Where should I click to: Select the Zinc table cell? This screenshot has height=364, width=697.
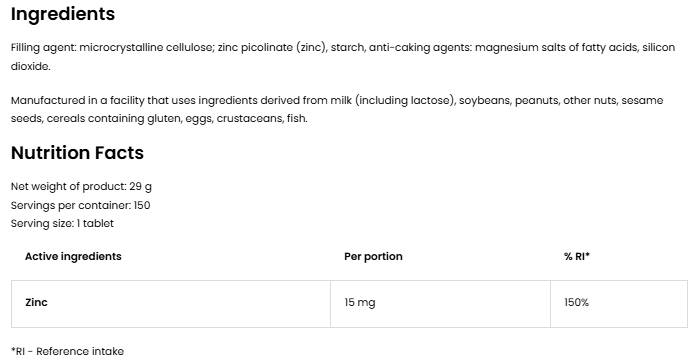click(171, 304)
